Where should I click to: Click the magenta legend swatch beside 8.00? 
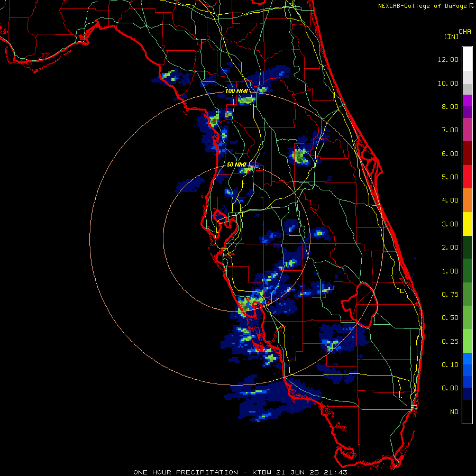[467, 100]
